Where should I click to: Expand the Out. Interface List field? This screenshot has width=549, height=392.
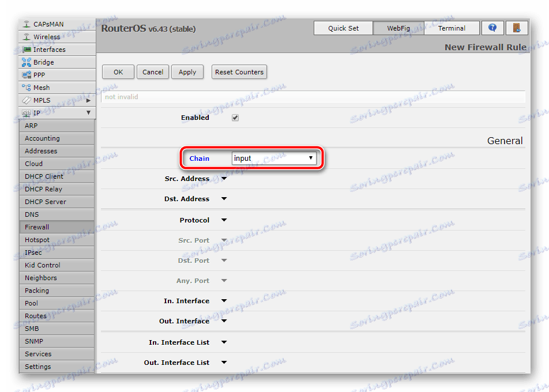click(224, 363)
